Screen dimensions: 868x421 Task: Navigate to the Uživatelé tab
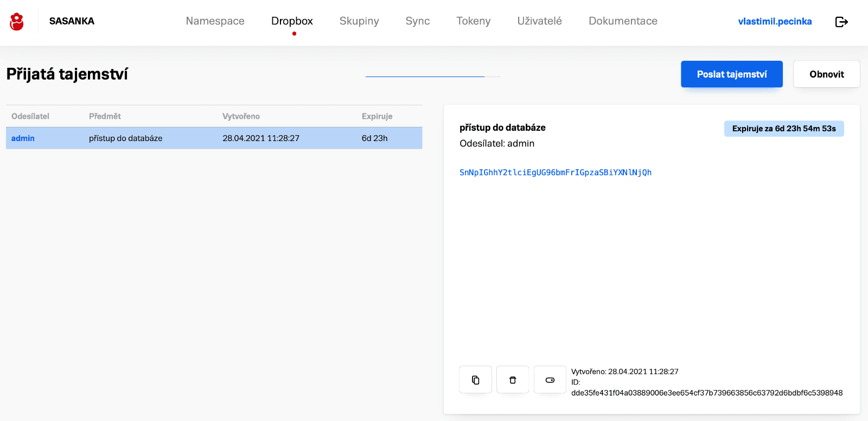pyautogui.click(x=539, y=21)
